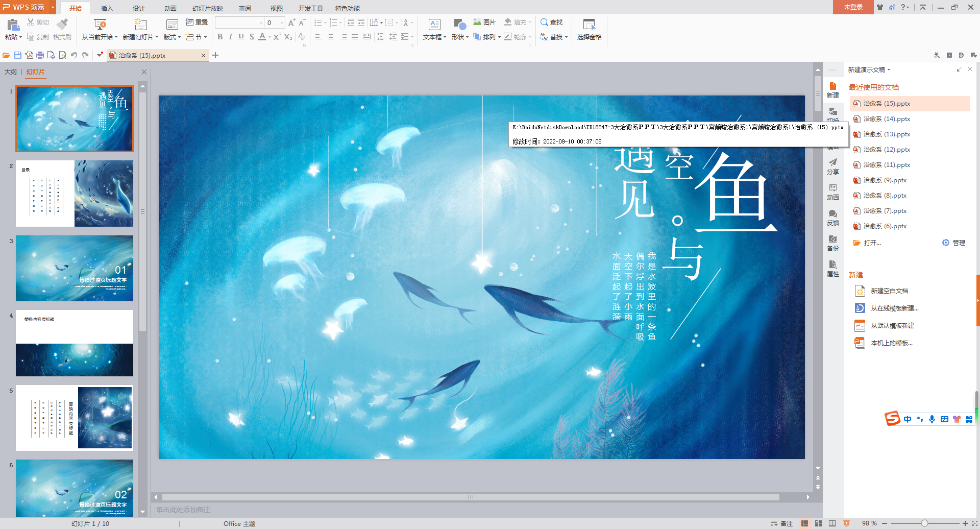Open the 幻灯片放映 (Slide Show) ribbon tab
The image size is (980, 529).
pyautogui.click(x=208, y=8)
